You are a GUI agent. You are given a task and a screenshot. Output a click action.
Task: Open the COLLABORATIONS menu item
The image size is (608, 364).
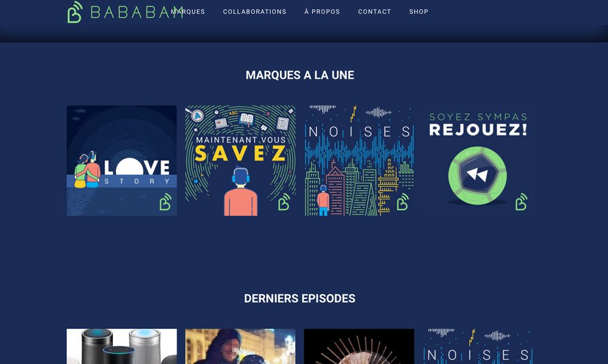tap(254, 12)
